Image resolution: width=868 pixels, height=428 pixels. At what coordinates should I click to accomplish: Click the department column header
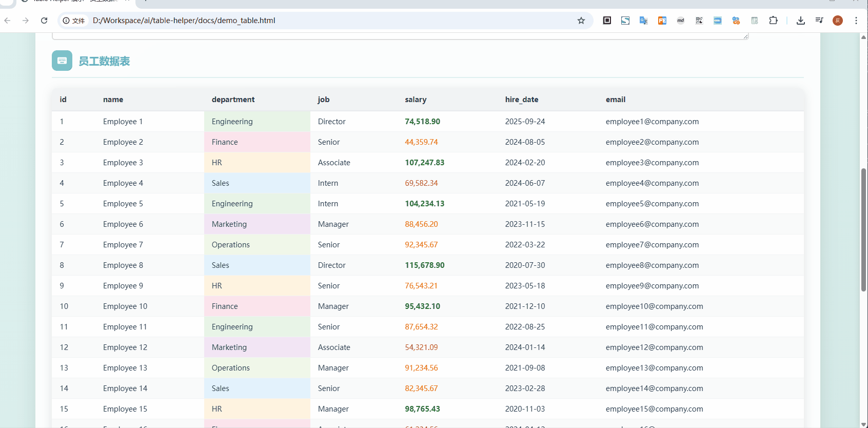[233, 100]
